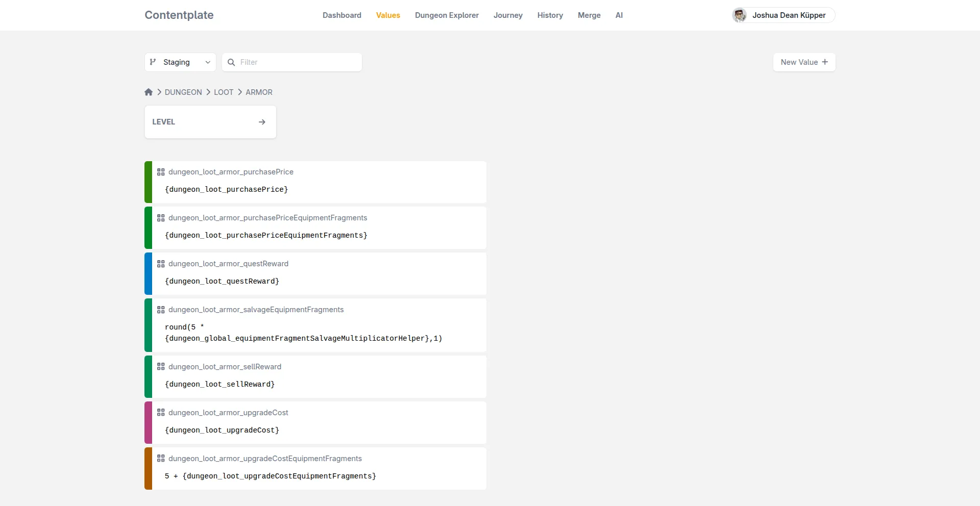Click grid icon beside dungeon_loot_armor_upgradeCostEquipmentFragments
Image resolution: width=980 pixels, height=506 pixels.
(161, 459)
